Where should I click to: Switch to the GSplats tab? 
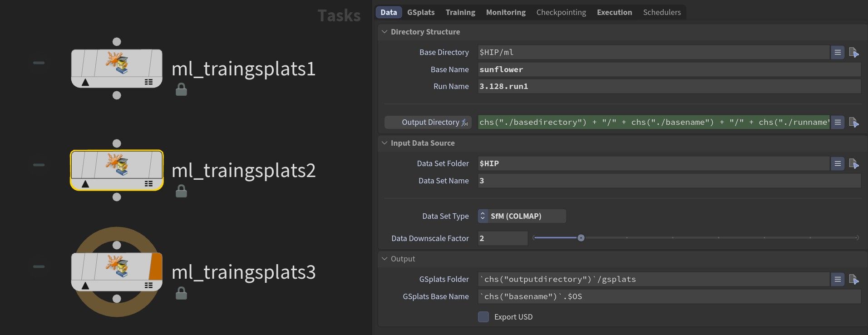coord(421,12)
